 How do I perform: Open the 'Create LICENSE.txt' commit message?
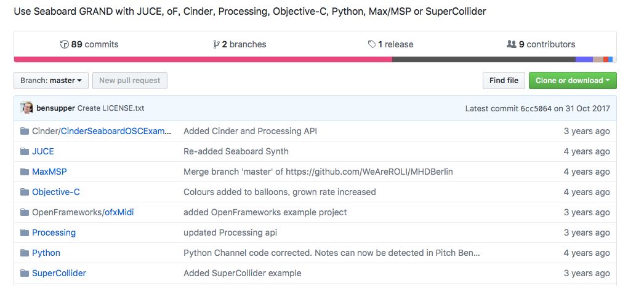(x=111, y=108)
